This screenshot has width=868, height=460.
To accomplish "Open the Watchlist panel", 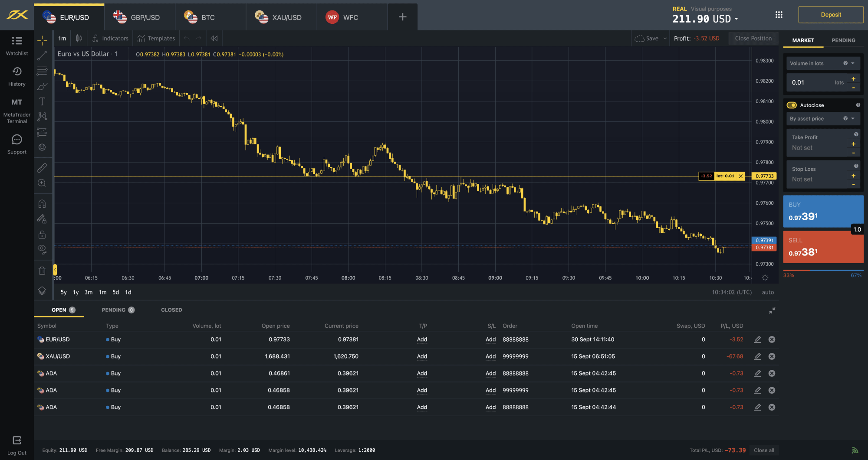I will 16,46.
